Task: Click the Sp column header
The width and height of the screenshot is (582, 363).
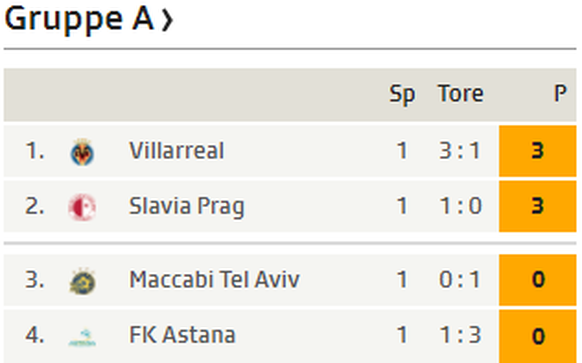Action: coord(402,94)
